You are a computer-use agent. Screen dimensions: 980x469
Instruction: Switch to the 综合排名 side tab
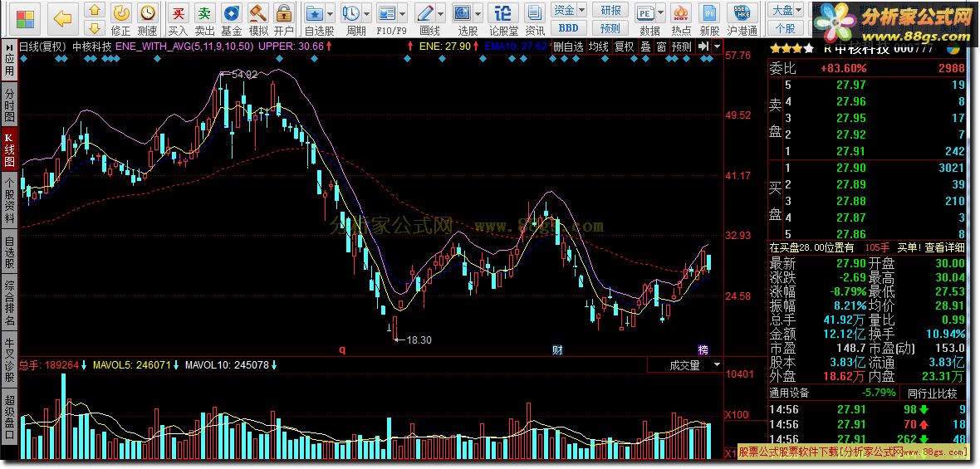coord(9,303)
